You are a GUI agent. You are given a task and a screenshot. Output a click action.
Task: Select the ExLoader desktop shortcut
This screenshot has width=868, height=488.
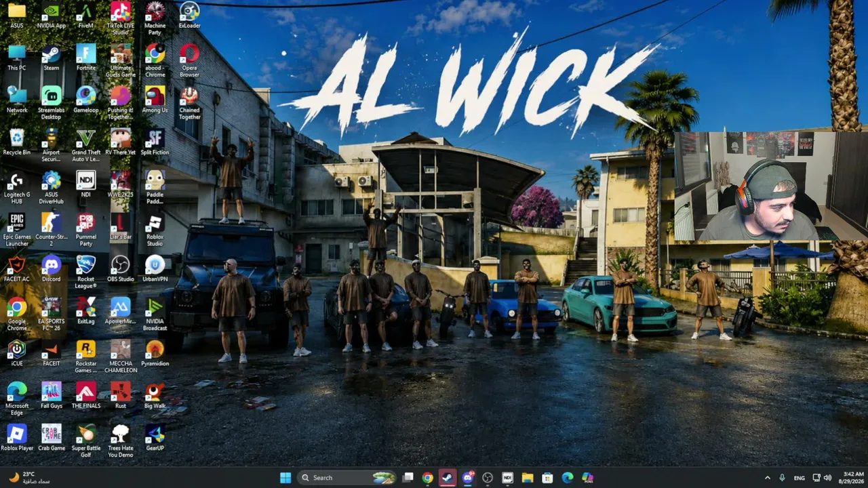point(190,16)
